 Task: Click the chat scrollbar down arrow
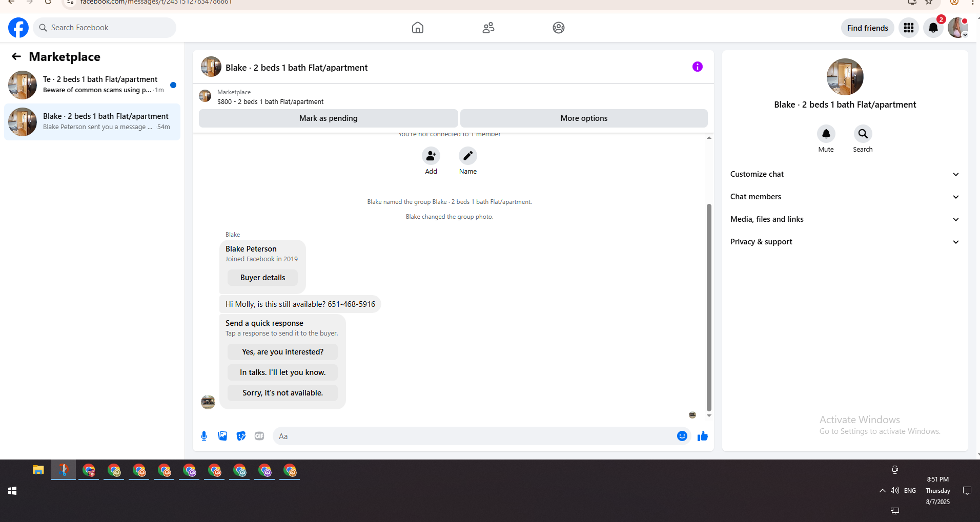pyautogui.click(x=709, y=415)
